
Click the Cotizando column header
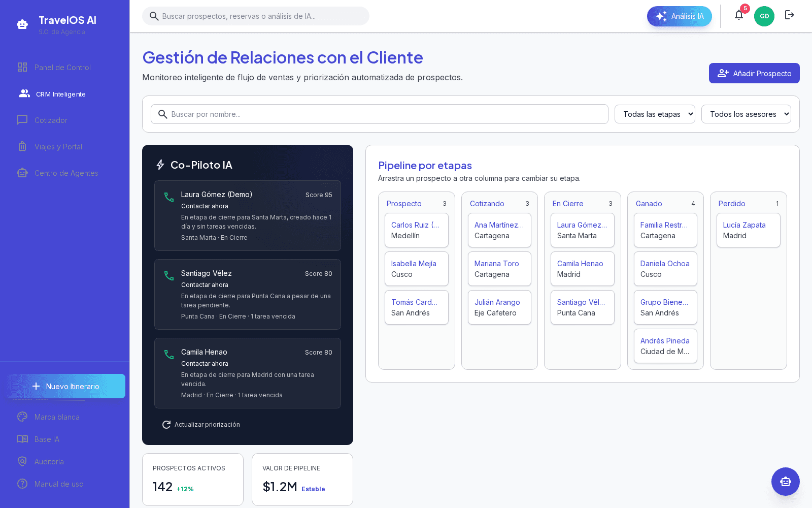point(487,203)
